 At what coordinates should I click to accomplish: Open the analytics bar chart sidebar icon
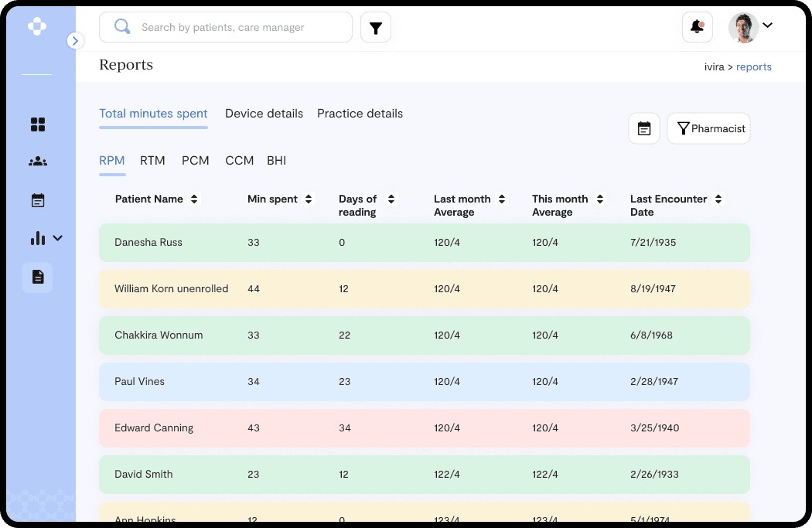point(38,238)
